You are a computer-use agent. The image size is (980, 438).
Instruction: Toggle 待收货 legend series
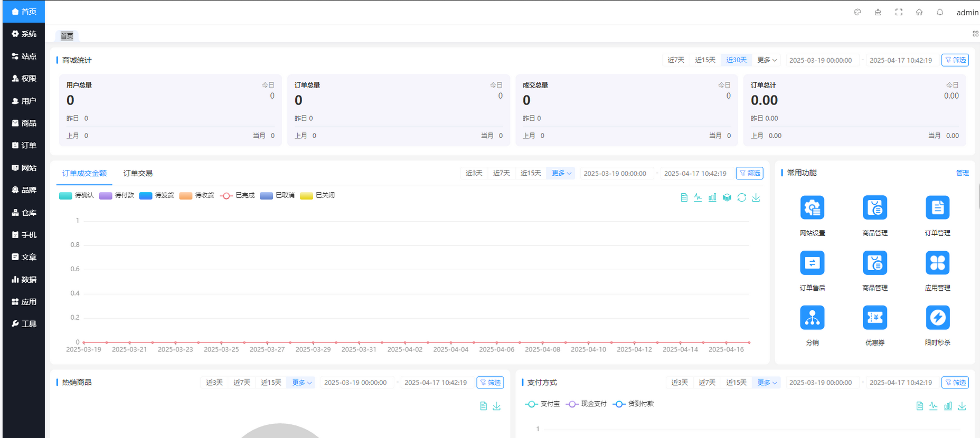197,195
